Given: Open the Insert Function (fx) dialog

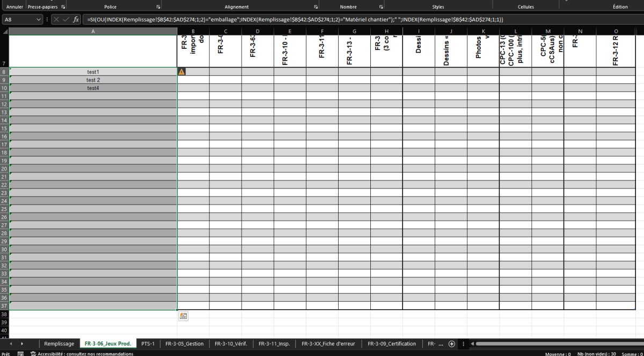Looking at the screenshot, I should pos(77,19).
